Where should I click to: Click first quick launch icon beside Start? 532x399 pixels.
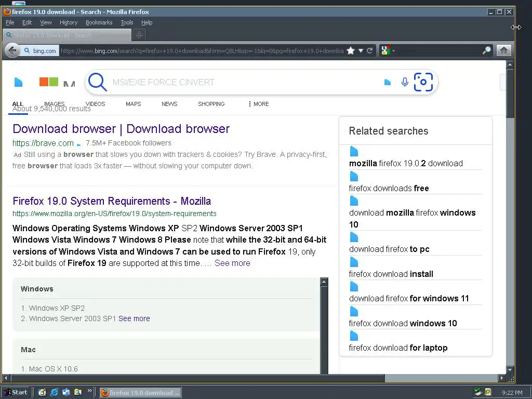click(42, 392)
